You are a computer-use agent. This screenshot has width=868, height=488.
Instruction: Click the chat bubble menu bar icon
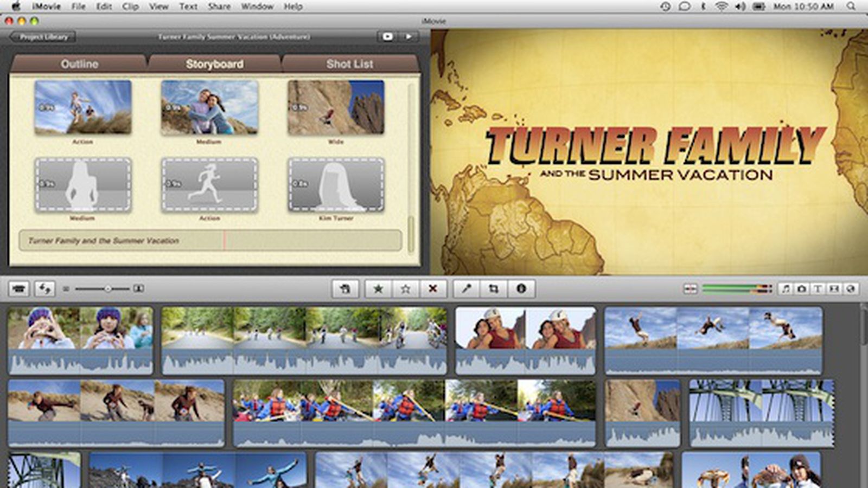coord(684,7)
